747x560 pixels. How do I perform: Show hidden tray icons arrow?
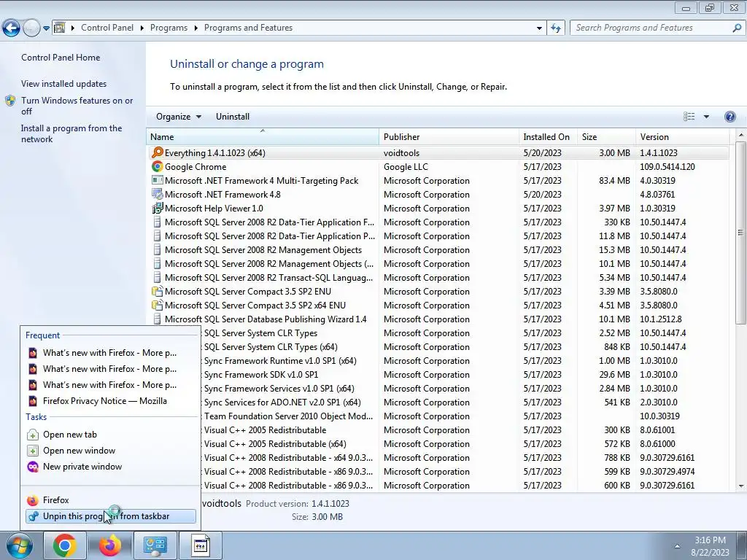point(677,546)
